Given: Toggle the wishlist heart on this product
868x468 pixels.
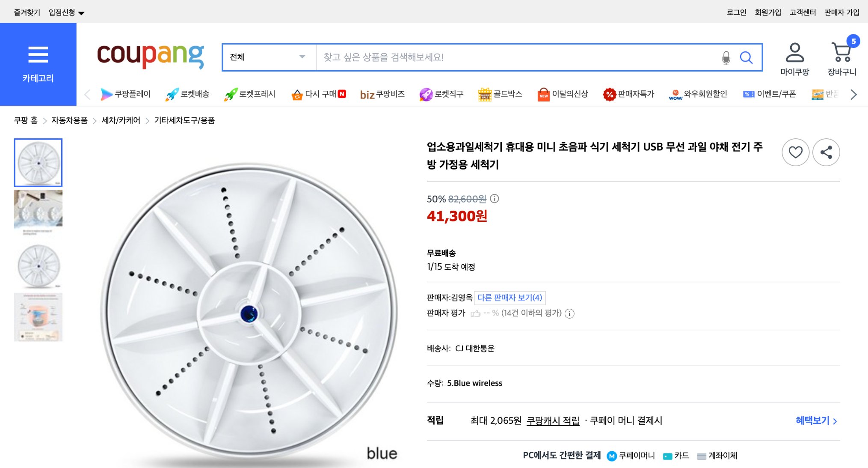Looking at the screenshot, I should pos(795,152).
